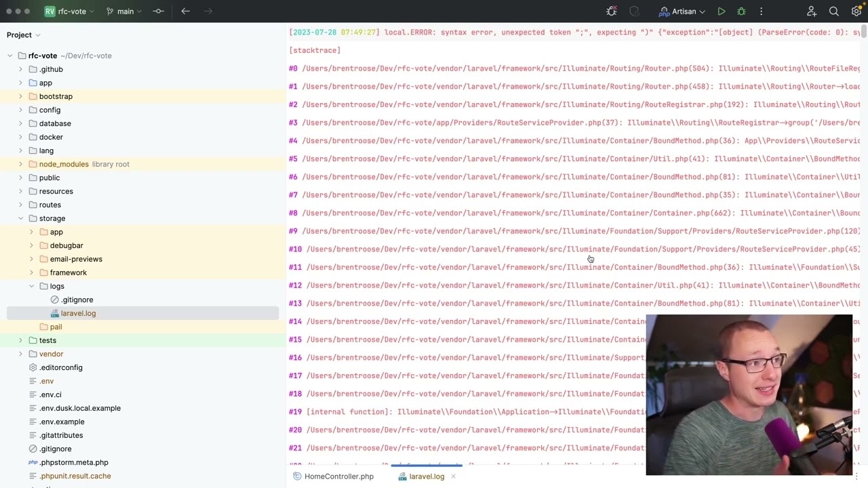
Task: Select .gitignore inside logs folder
Action: coord(77,300)
